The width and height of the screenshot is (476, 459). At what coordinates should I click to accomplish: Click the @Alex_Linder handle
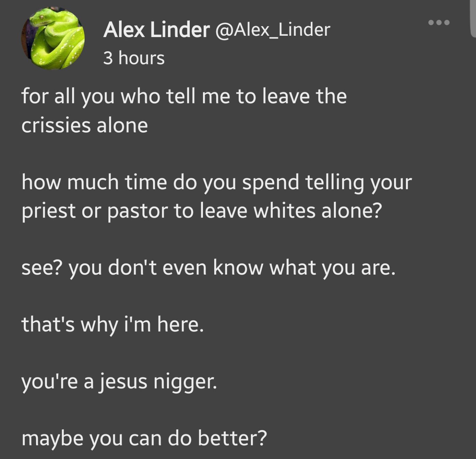pyautogui.click(x=272, y=30)
